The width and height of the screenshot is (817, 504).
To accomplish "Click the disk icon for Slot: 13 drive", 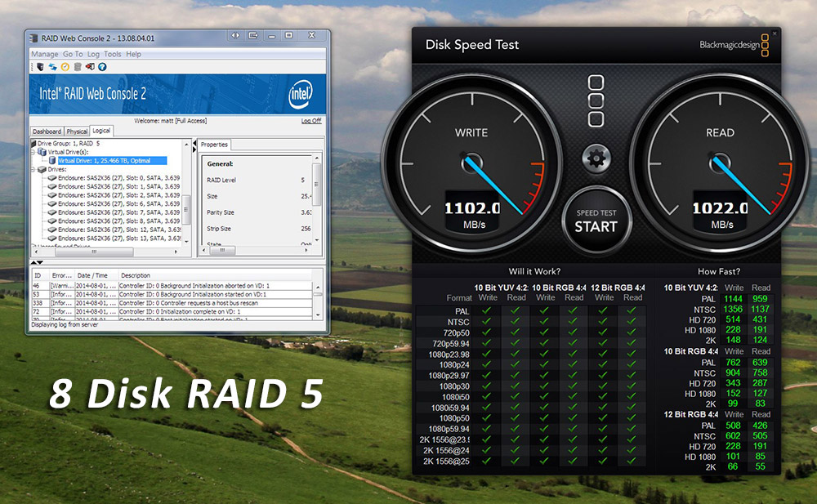I will (x=52, y=239).
